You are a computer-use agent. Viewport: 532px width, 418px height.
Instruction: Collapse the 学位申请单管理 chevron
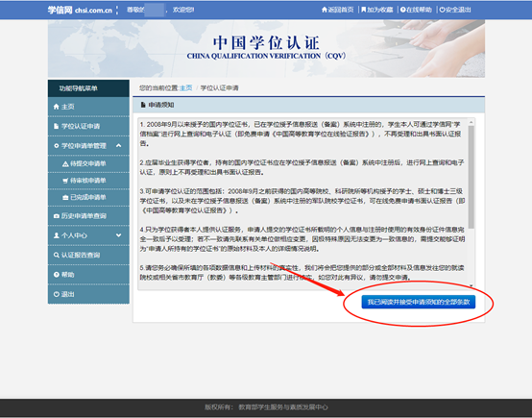click(x=118, y=146)
